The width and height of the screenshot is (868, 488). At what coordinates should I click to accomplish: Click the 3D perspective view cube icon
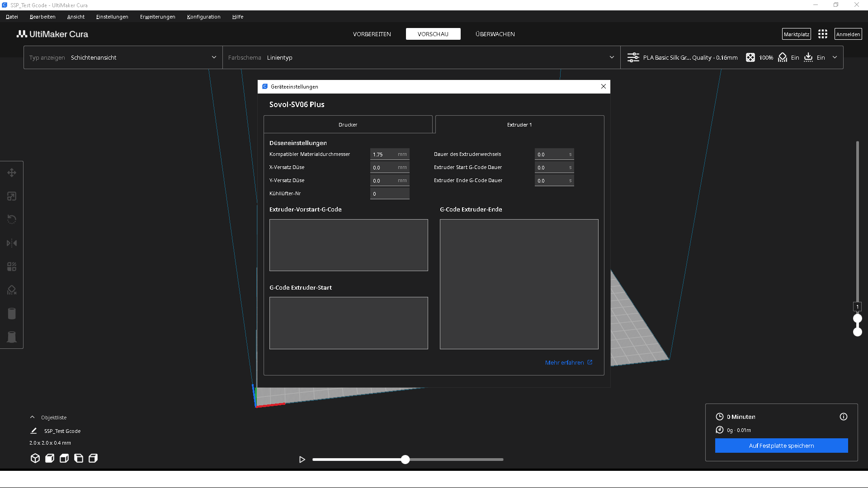35,458
